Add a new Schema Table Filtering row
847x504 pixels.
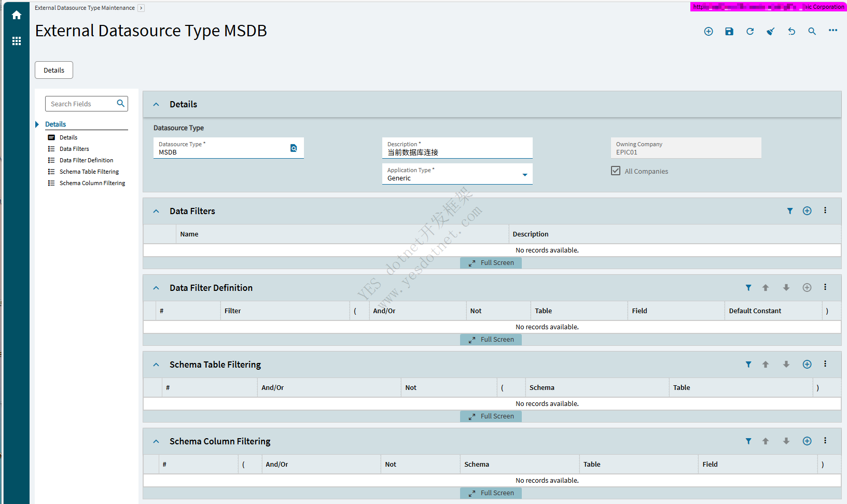click(x=807, y=365)
